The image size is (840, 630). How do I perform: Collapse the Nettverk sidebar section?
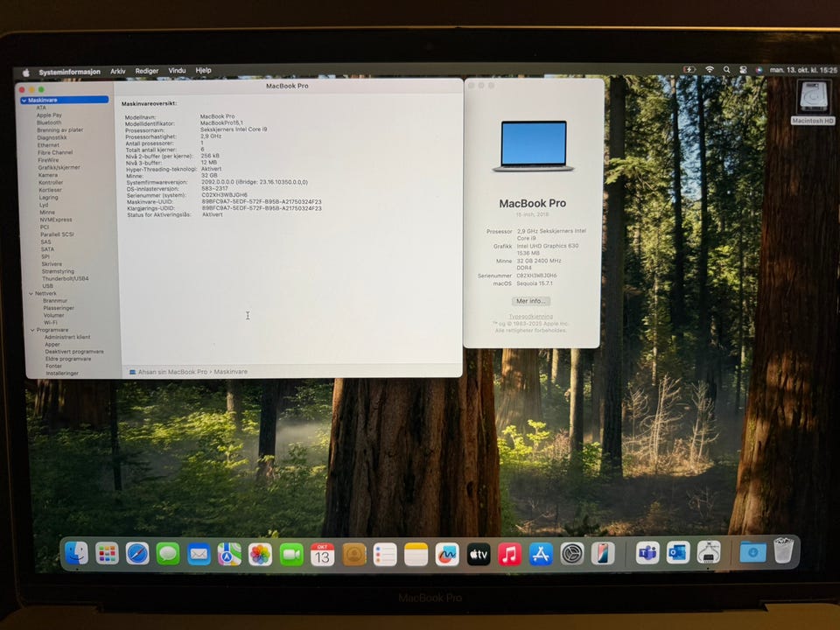pyautogui.click(x=31, y=294)
